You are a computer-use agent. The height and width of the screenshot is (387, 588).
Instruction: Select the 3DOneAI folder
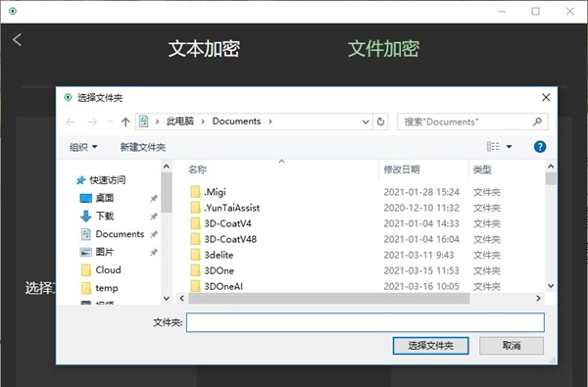click(x=223, y=286)
